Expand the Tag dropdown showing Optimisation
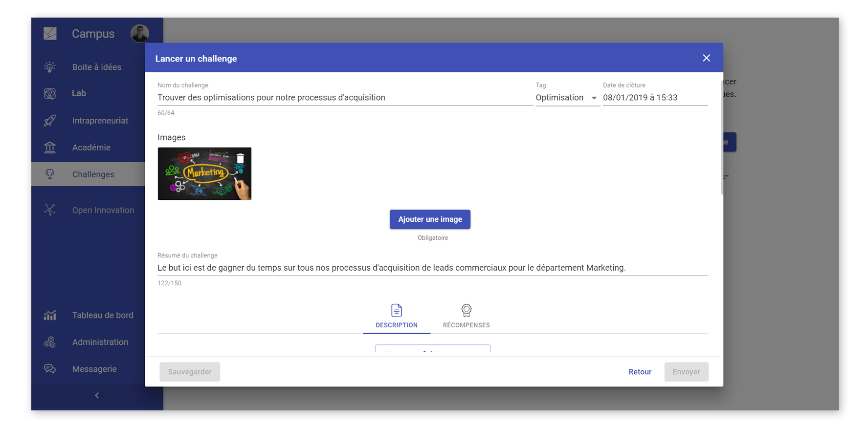The height and width of the screenshot is (427, 868). pyautogui.click(x=567, y=98)
